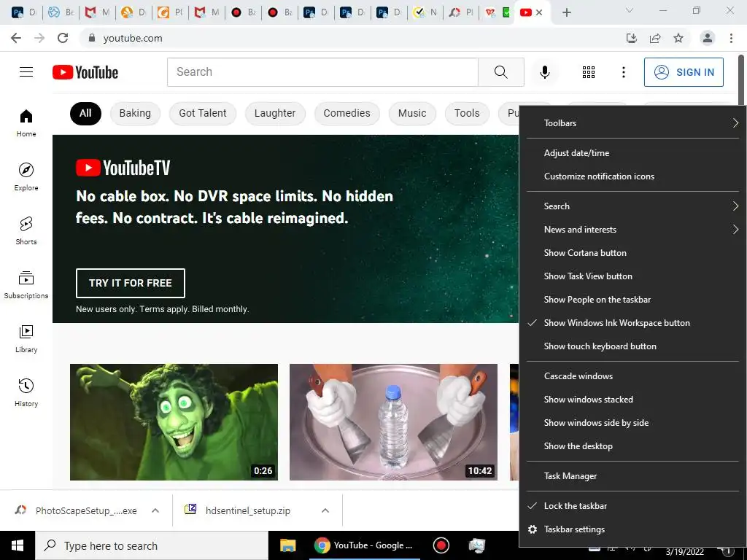This screenshot has height=560, width=747.
Task: Bookmark this page with the star
Action: [x=678, y=38]
